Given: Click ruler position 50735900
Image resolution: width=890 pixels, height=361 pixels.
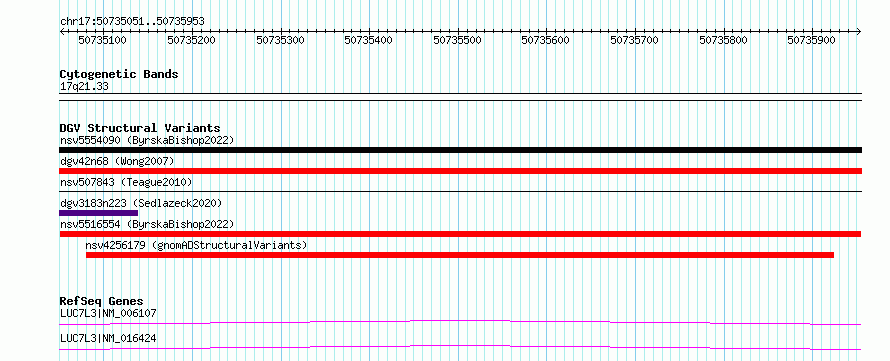Looking at the screenshot, I should [811, 40].
